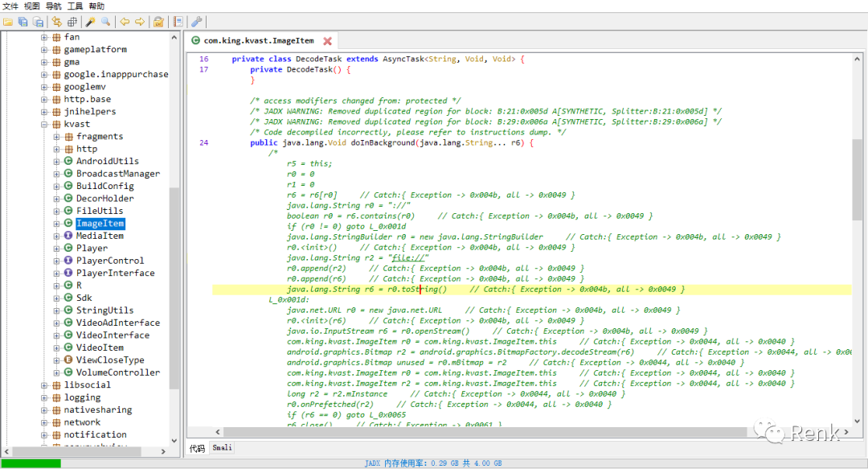Select VideoAdInterface in the tree
Screen dimensions: 868x469
[118, 323]
